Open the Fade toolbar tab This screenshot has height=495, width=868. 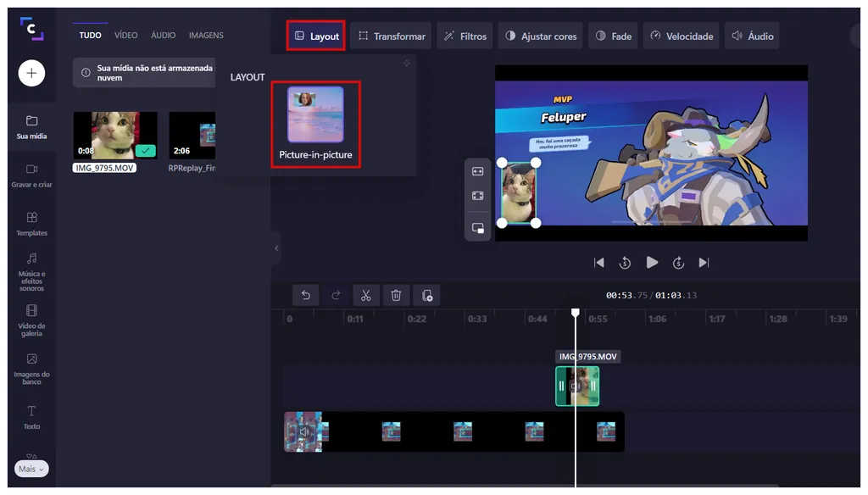[614, 36]
